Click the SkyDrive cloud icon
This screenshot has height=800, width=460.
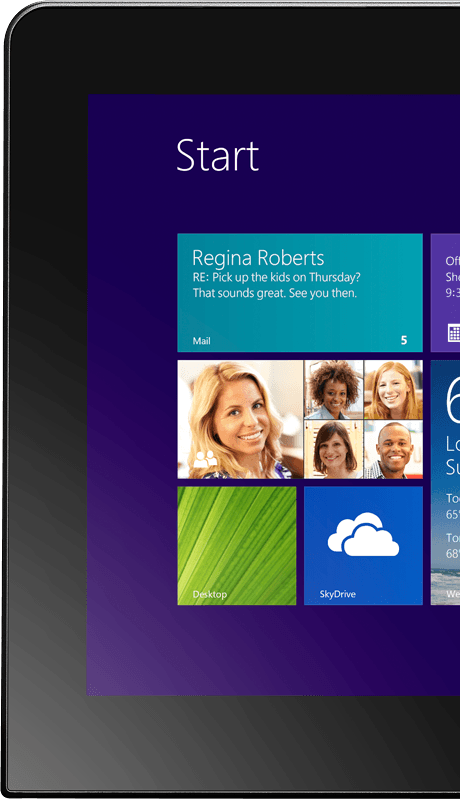[363, 534]
